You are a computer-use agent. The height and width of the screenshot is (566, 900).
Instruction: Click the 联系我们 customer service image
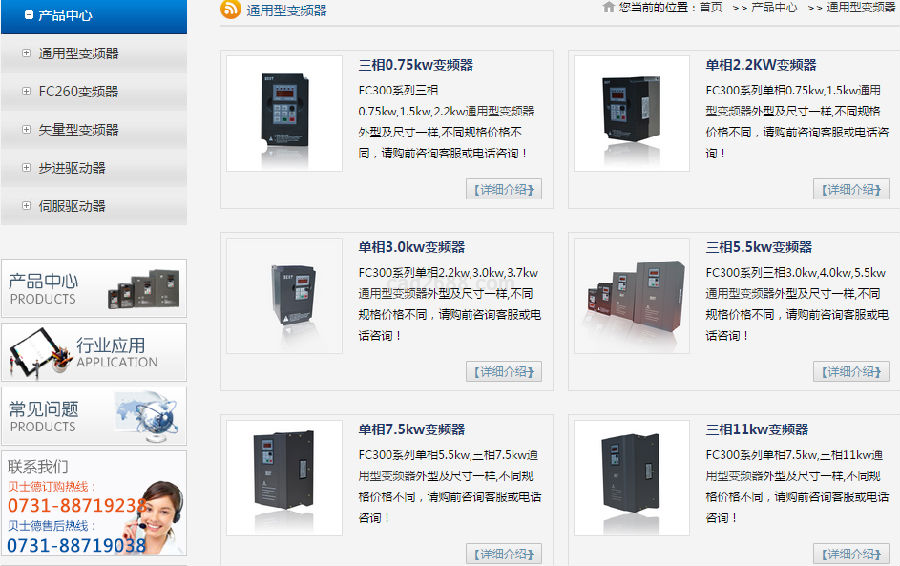tap(94, 503)
